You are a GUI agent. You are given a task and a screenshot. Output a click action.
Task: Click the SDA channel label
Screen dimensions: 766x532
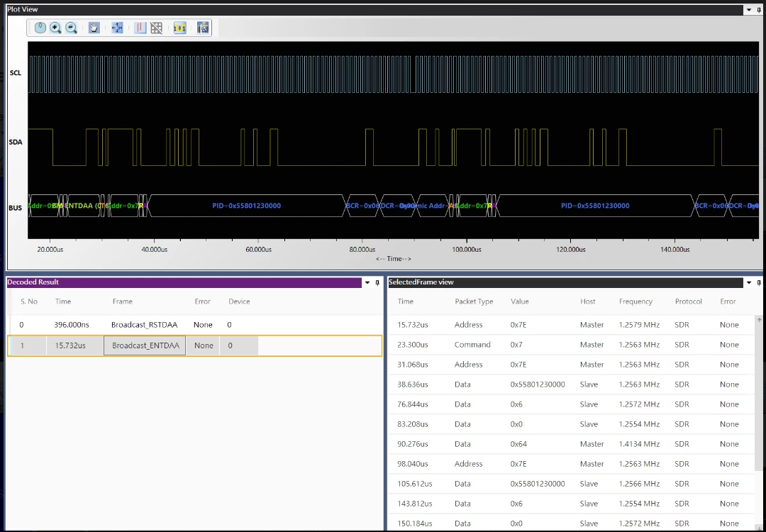click(16, 143)
